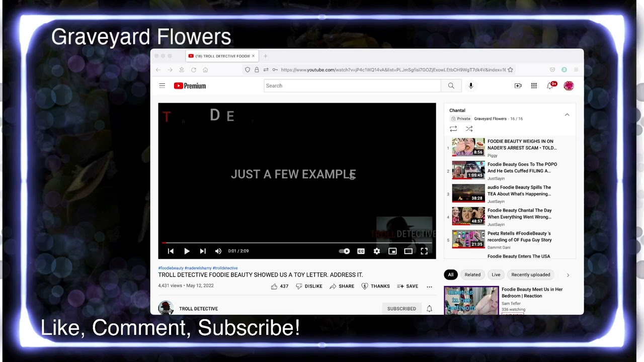
Task: Open the #foodiebeauty hashtag
Action: pyautogui.click(x=171, y=268)
